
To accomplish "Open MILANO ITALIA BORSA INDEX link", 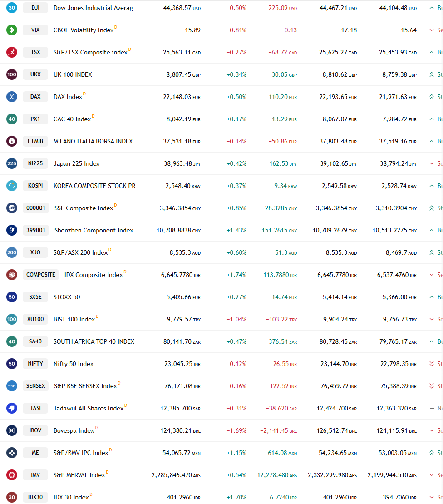I will (93, 141).
